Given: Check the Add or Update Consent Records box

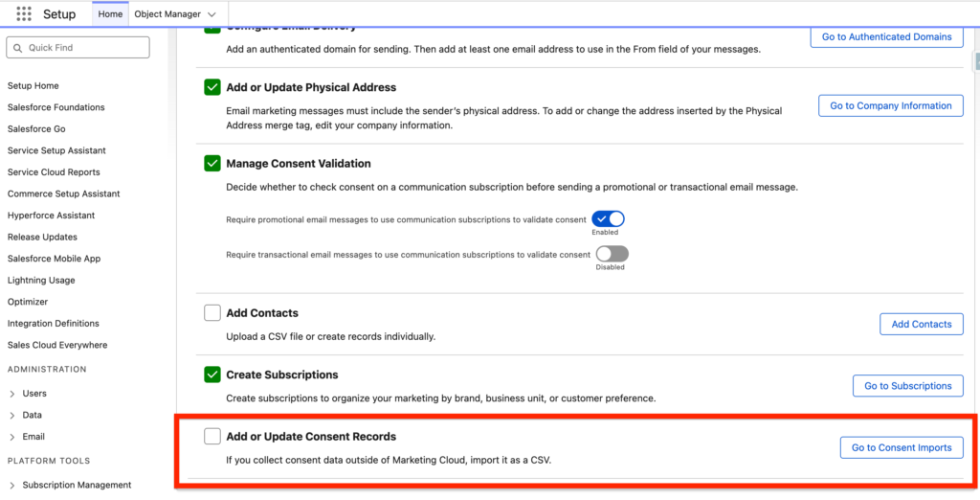Looking at the screenshot, I should pyautogui.click(x=212, y=437).
